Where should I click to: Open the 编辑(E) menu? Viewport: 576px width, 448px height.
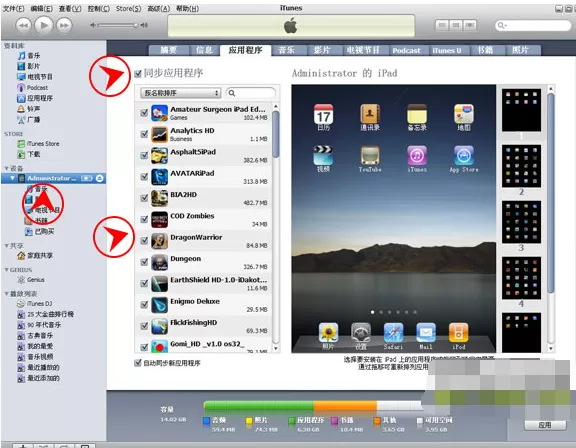pyautogui.click(x=42, y=8)
